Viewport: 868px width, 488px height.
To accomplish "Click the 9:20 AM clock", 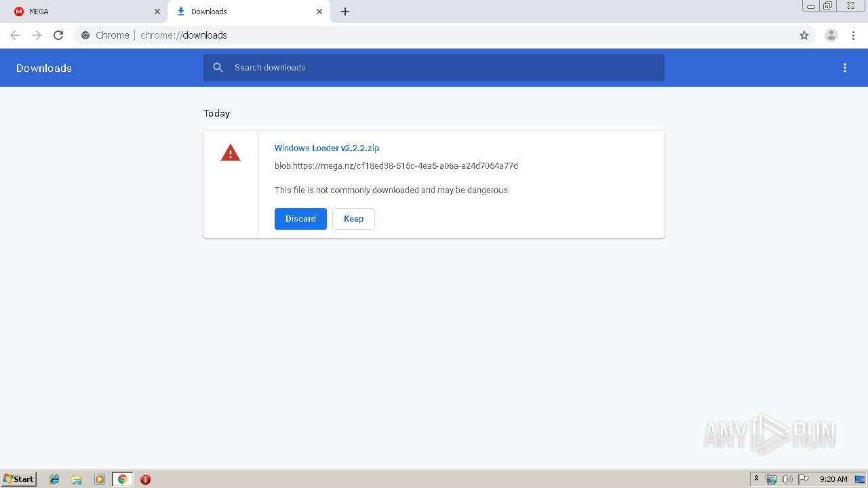I will pyautogui.click(x=833, y=479).
